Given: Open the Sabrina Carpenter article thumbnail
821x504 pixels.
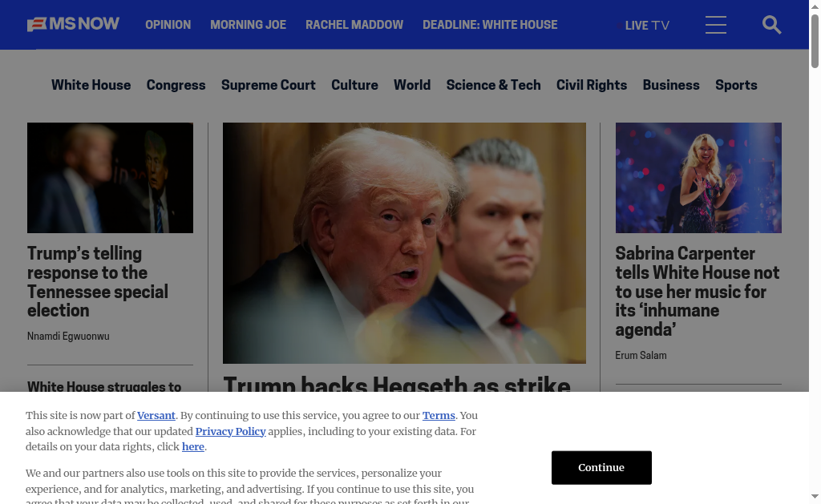Looking at the screenshot, I should coord(698,178).
